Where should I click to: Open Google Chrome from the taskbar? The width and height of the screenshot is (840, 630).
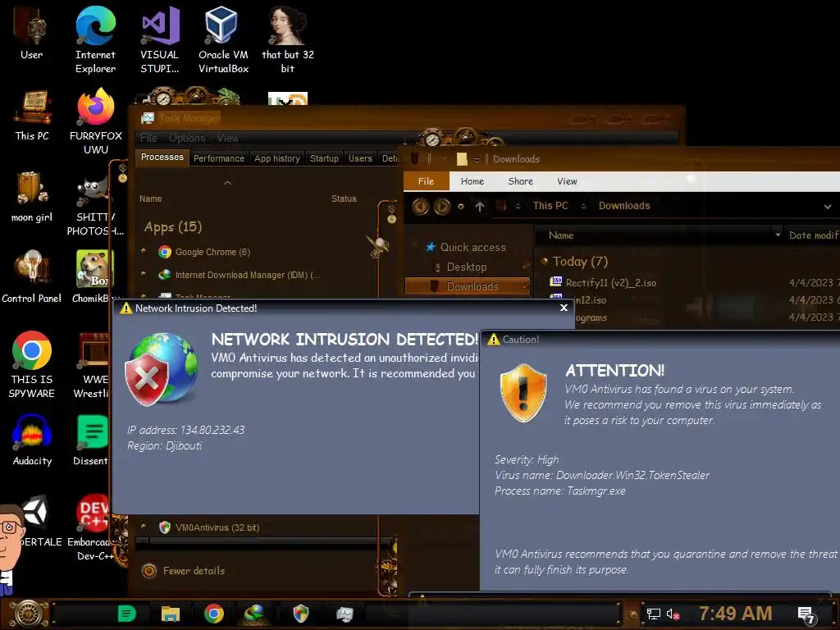214,614
